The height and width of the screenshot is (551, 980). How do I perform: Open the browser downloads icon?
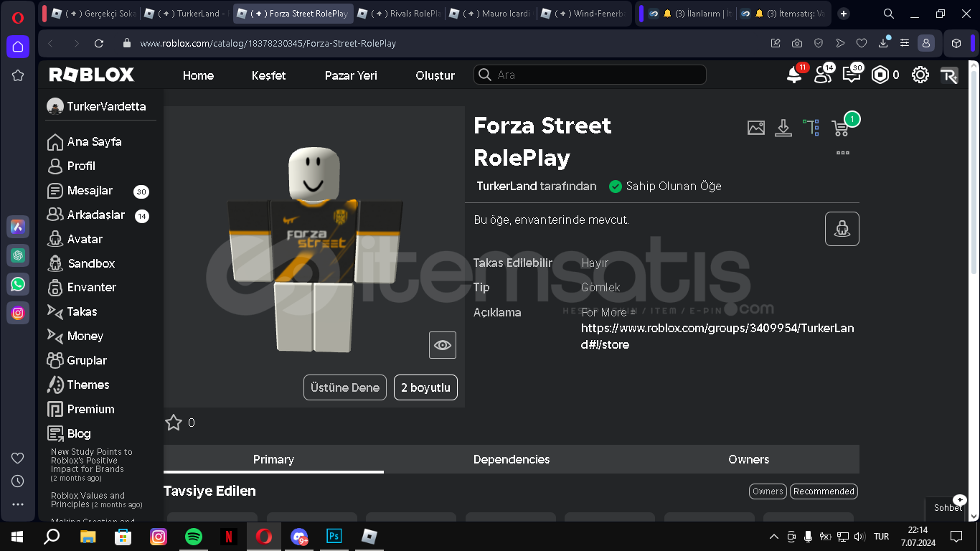click(883, 43)
